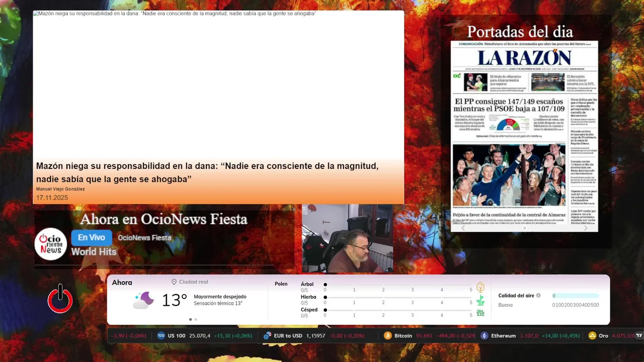644x362 pixels.
Task: Click the TradingView logo on the ticker
Action: pyautogui.click(x=639, y=335)
